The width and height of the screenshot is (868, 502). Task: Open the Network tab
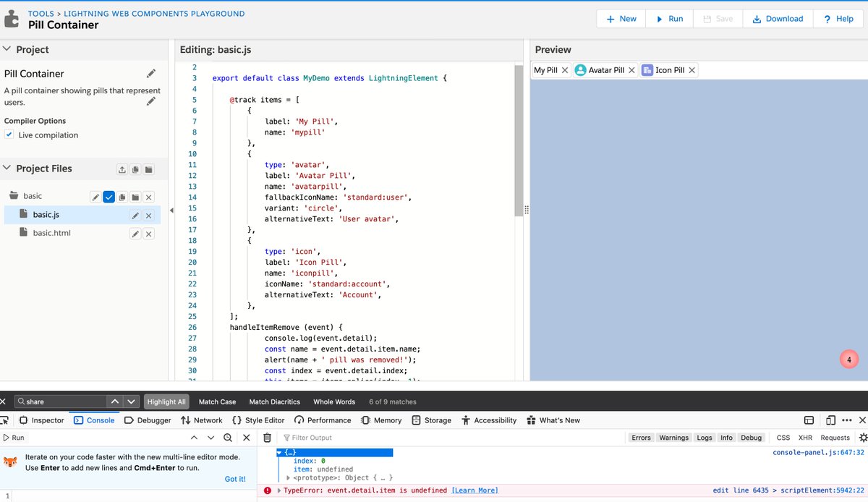pos(202,420)
